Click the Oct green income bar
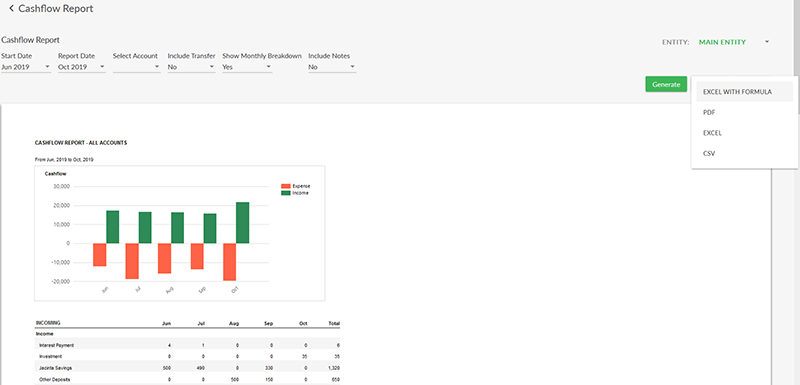Viewport: 800px width, 385px height. (243, 223)
